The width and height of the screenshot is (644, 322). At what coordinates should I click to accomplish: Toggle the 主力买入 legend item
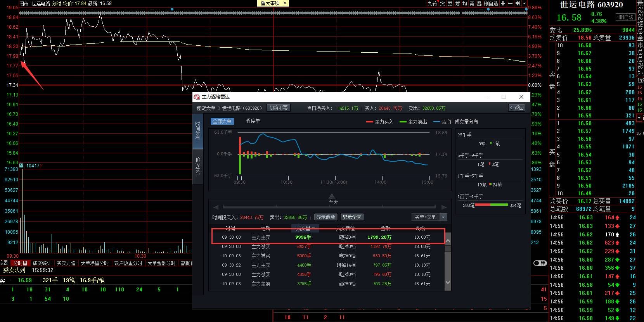pyautogui.click(x=380, y=122)
